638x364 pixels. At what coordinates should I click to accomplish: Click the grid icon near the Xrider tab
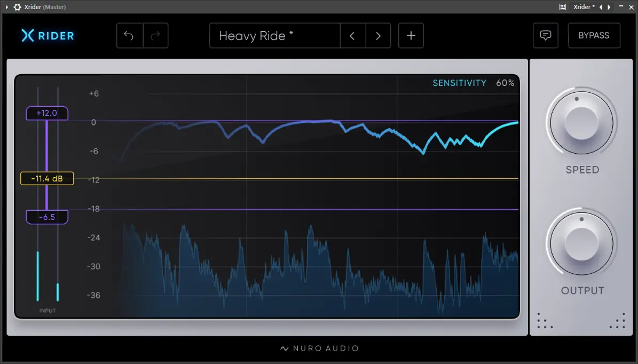pyautogui.click(x=562, y=7)
